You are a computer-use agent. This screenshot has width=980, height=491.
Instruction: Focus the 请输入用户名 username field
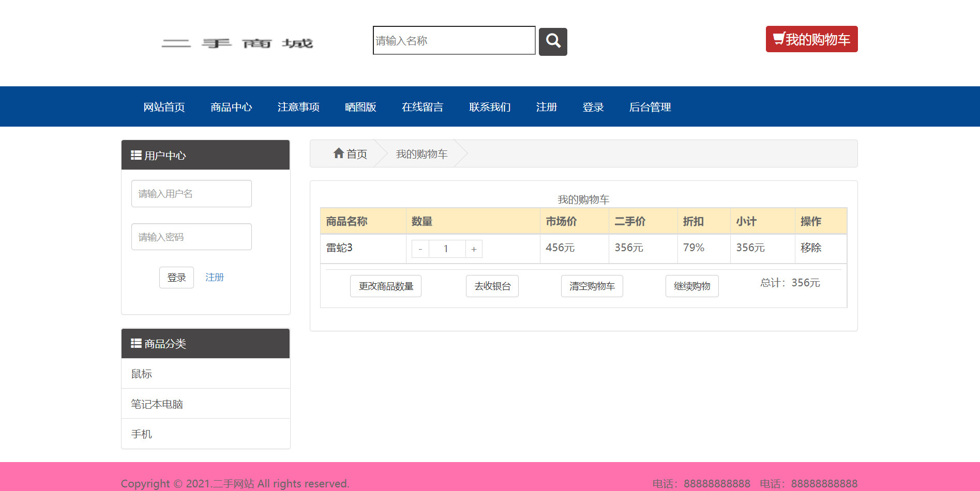[191, 194]
